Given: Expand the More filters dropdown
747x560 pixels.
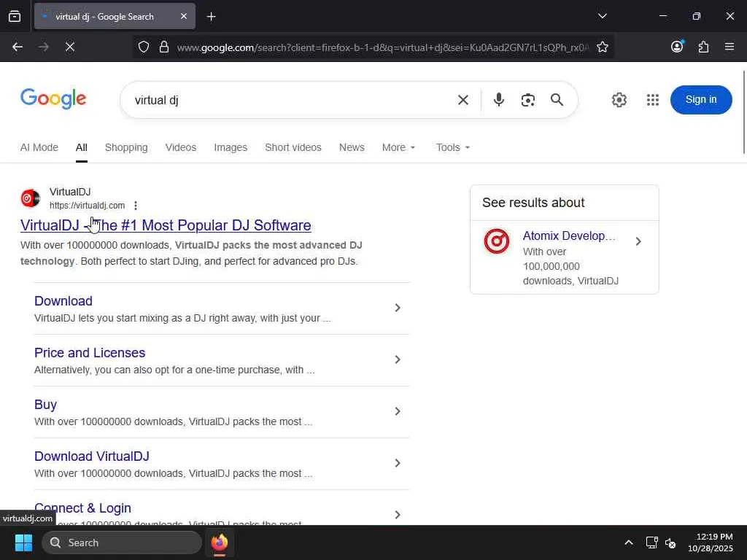Looking at the screenshot, I should tap(399, 147).
